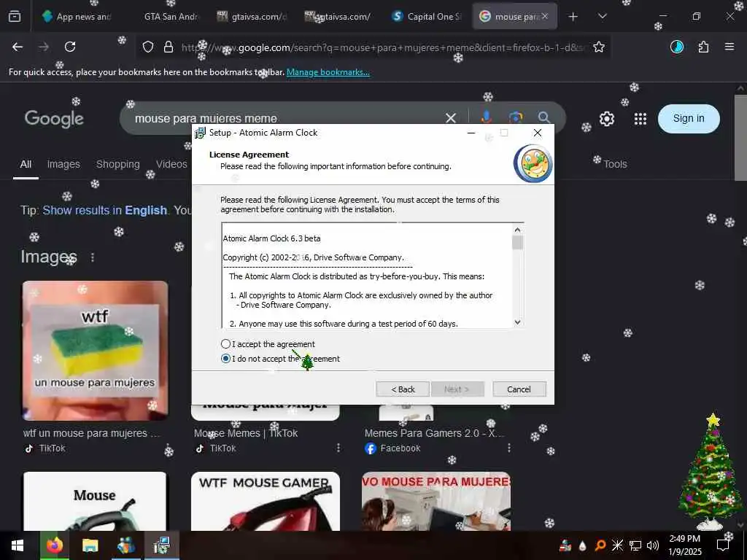Click the site security padlock icon

(169, 47)
